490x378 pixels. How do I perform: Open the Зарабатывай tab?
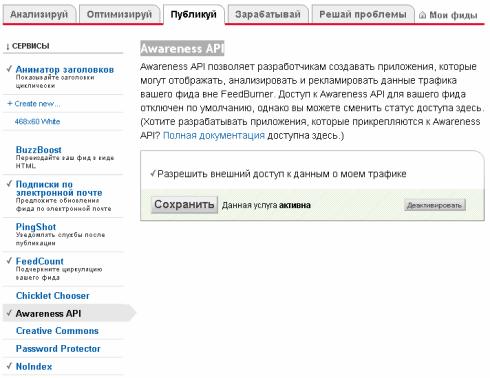268,15
